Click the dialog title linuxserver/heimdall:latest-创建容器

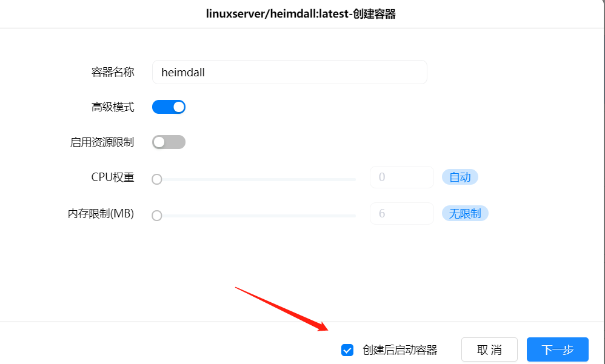[301, 14]
